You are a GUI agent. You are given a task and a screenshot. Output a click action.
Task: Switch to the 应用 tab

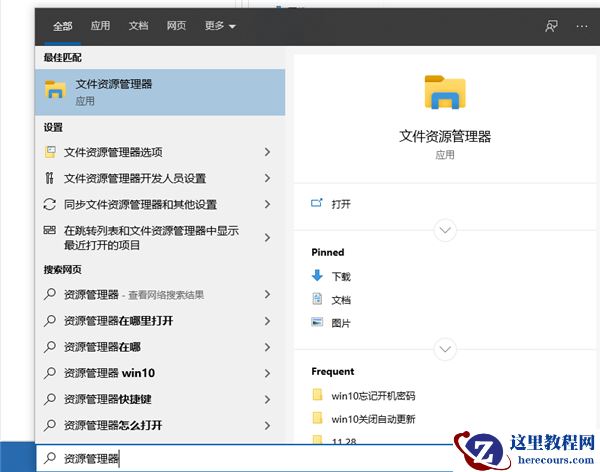[x=100, y=26]
